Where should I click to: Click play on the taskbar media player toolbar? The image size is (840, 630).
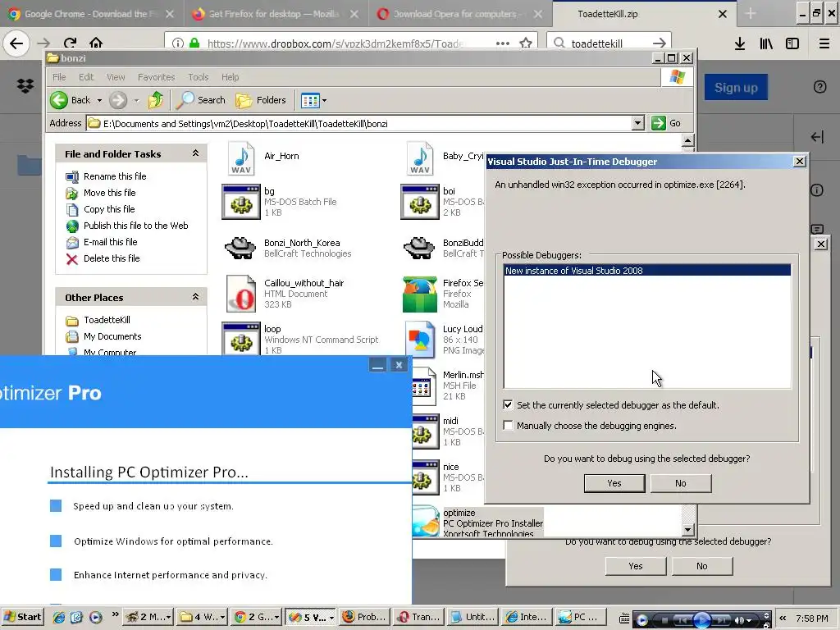tap(702, 620)
